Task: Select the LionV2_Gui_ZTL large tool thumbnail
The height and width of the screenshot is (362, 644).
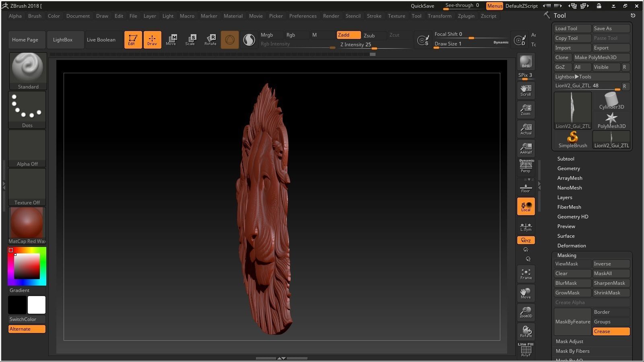Action: (572, 111)
